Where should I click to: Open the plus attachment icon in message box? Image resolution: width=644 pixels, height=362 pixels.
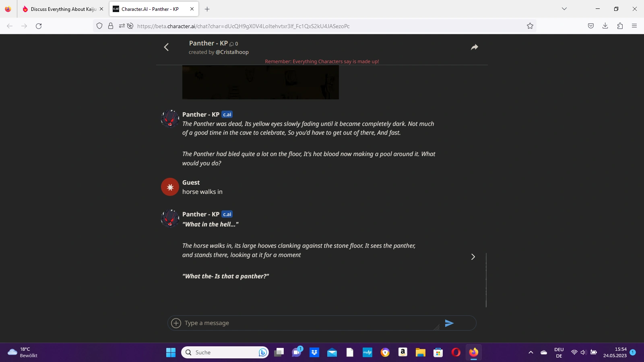pos(176,323)
